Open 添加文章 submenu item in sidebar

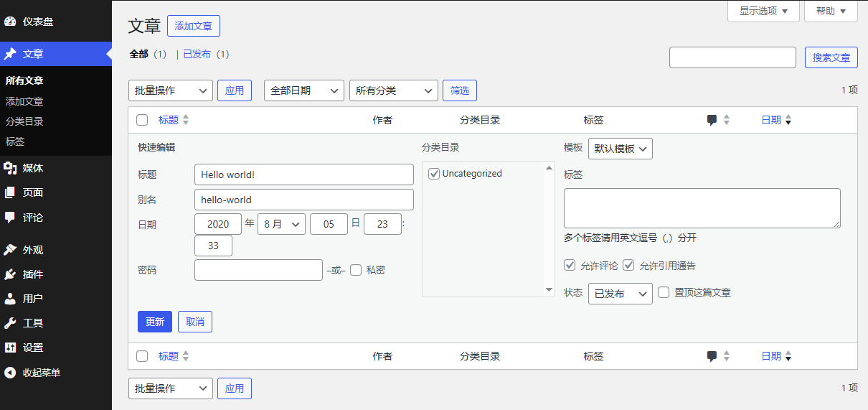click(24, 101)
